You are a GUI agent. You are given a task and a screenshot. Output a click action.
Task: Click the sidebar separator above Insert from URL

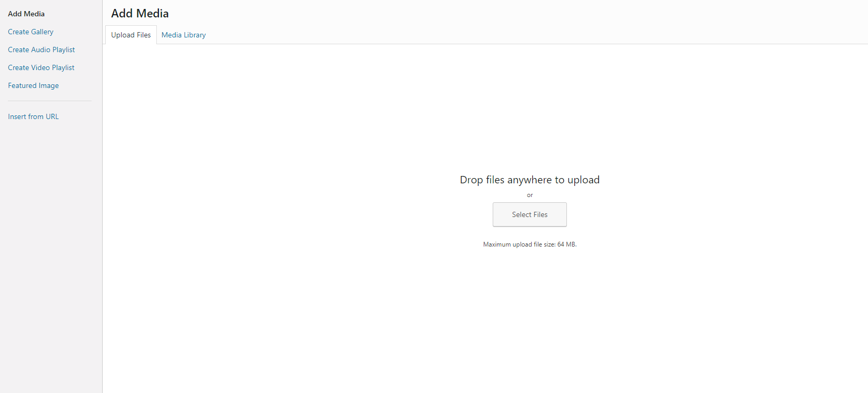coord(49,101)
